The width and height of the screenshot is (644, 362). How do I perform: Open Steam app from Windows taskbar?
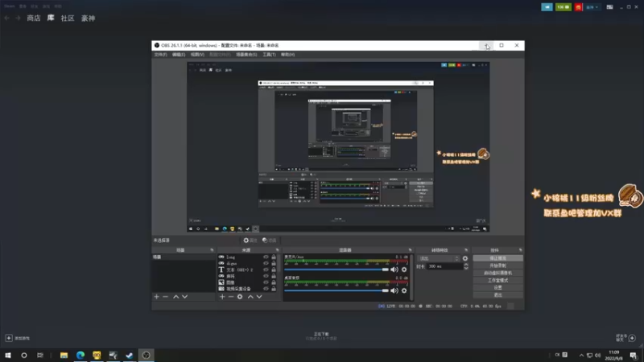(130, 355)
